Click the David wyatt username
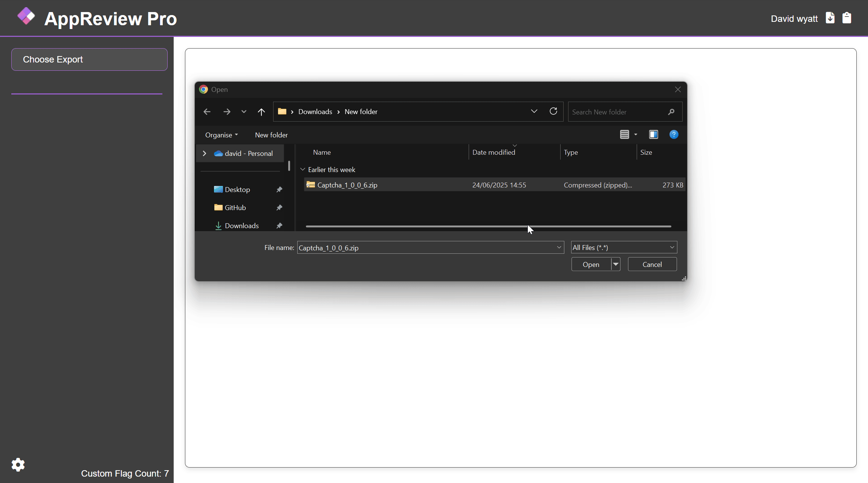This screenshot has width=868, height=483. click(794, 18)
